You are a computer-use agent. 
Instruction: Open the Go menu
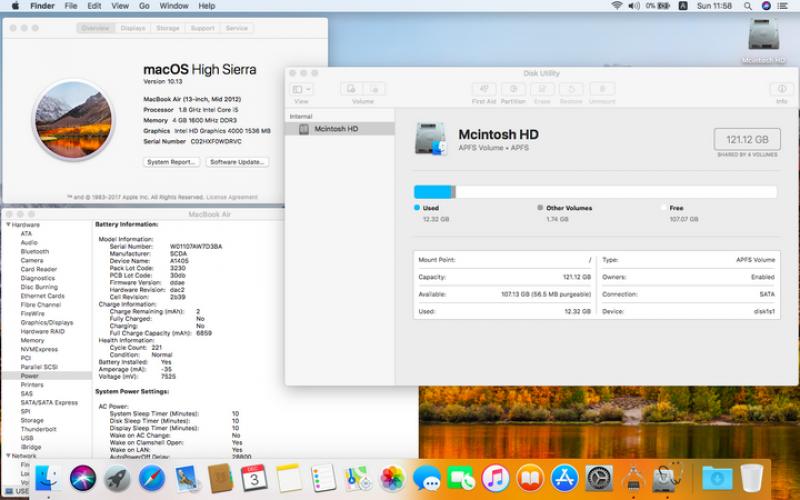[144, 6]
